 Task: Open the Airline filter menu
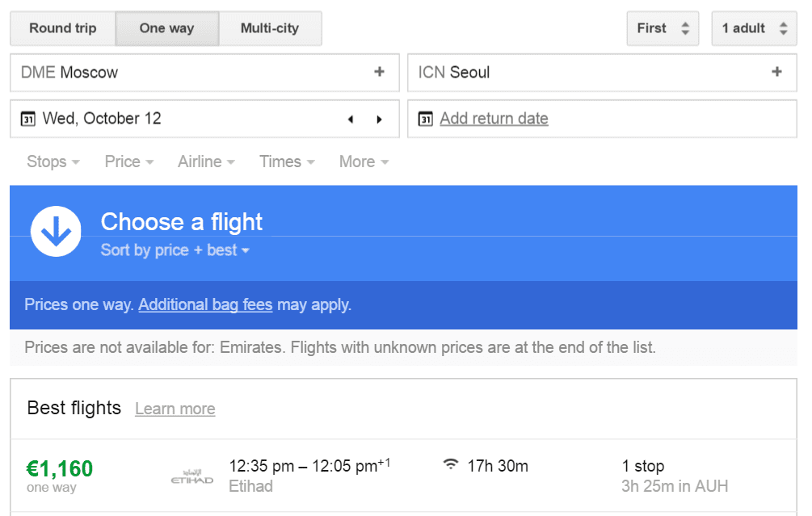[x=207, y=162]
